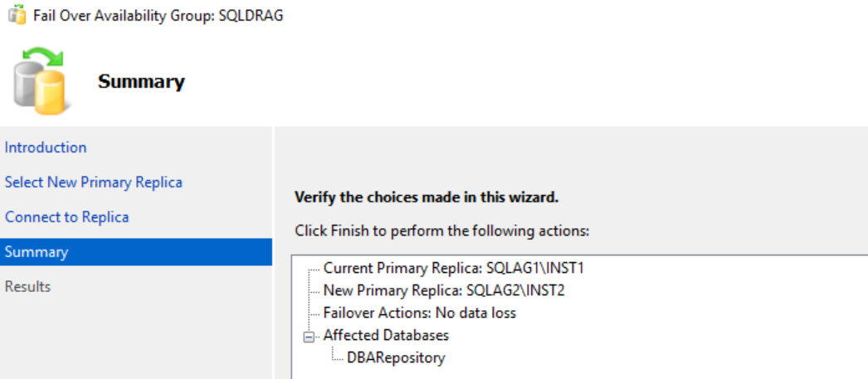Viewport: 868px width, 379px height.
Task: Open the Results page
Action: pos(28,287)
